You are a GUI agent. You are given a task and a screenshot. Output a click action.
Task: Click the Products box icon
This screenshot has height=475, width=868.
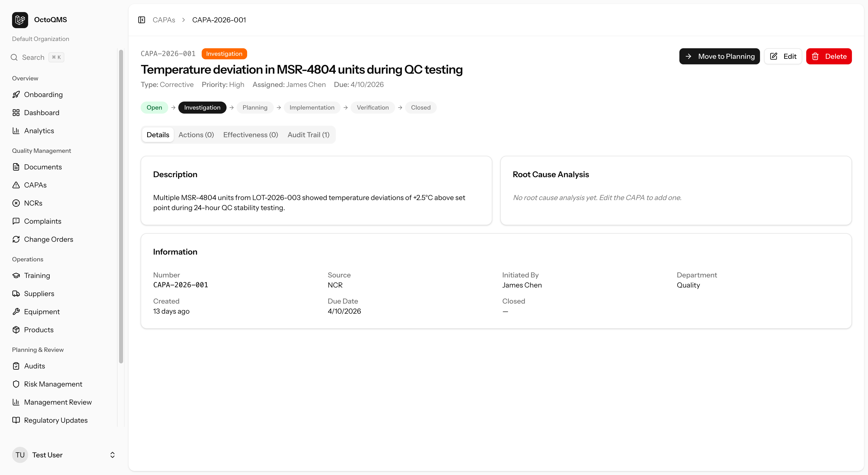(16, 330)
